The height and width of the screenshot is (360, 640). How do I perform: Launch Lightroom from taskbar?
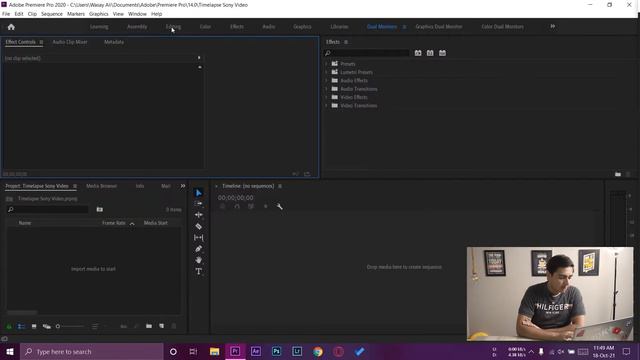[x=297, y=351]
